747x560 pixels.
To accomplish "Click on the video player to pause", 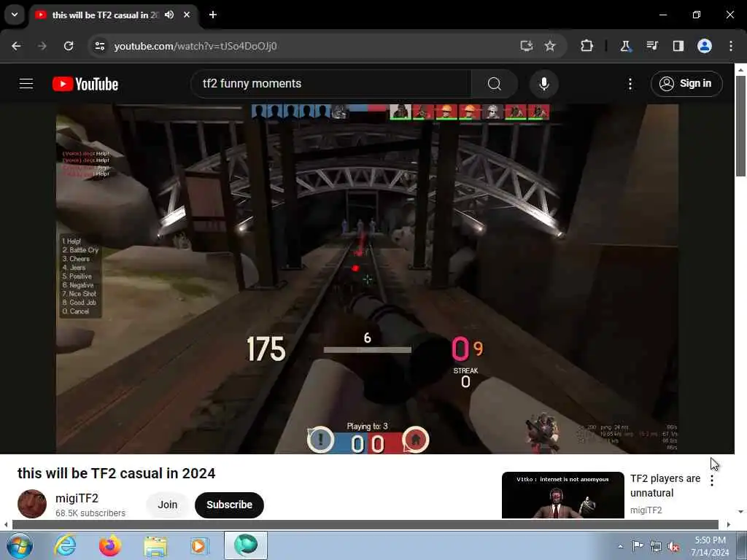I will (x=368, y=279).
